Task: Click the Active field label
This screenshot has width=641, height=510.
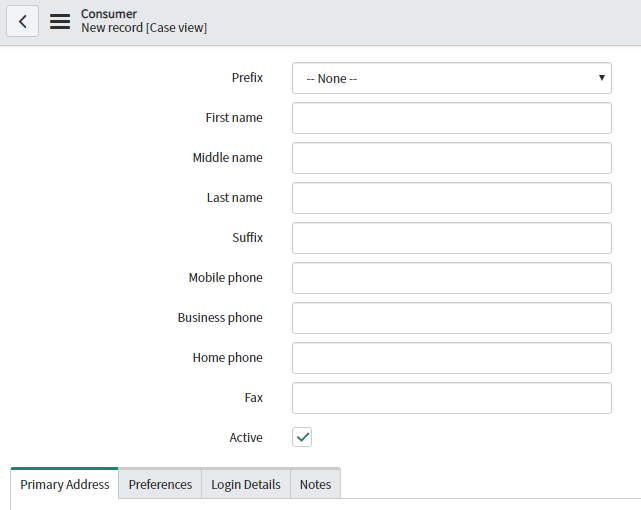Action: 246,437
